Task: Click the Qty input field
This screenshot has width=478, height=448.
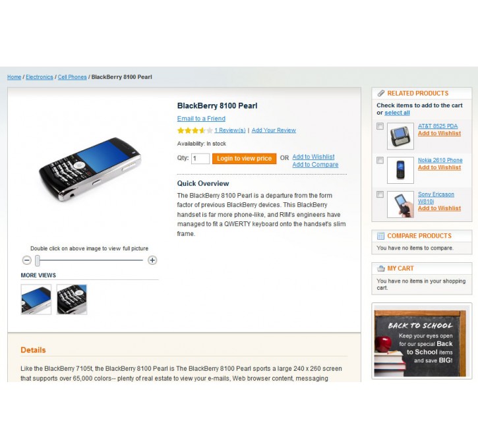Action: coord(200,159)
